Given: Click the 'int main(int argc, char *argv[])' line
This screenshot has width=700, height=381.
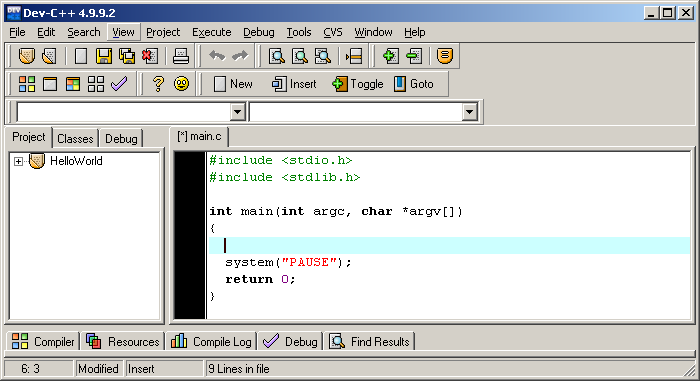Looking at the screenshot, I should tap(336, 211).
